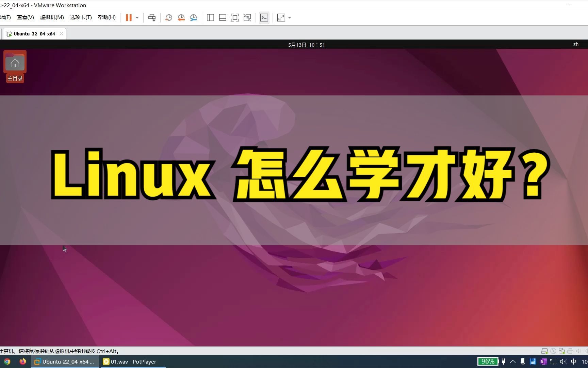This screenshot has height=368, width=588.
Task: Click the virtual printer status icon
Action: (x=570, y=351)
